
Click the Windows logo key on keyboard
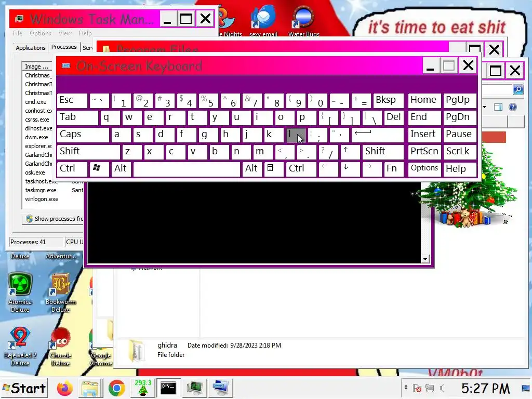[99, 169]
